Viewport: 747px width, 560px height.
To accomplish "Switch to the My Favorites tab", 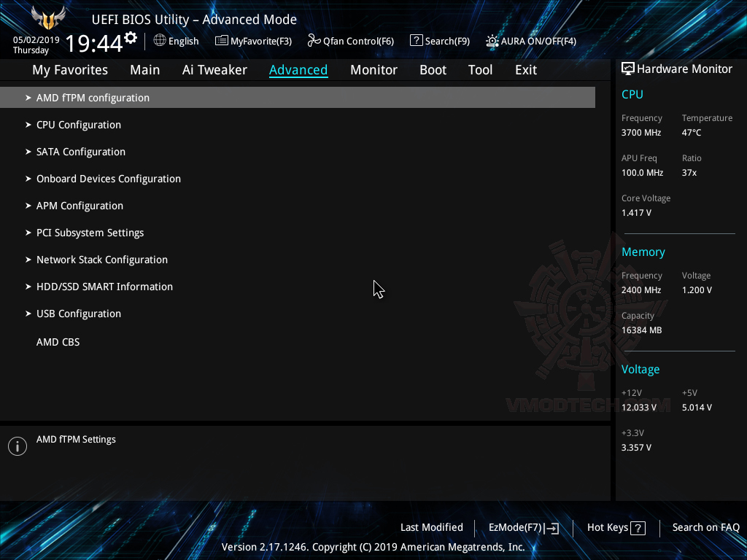I will 70,70.
